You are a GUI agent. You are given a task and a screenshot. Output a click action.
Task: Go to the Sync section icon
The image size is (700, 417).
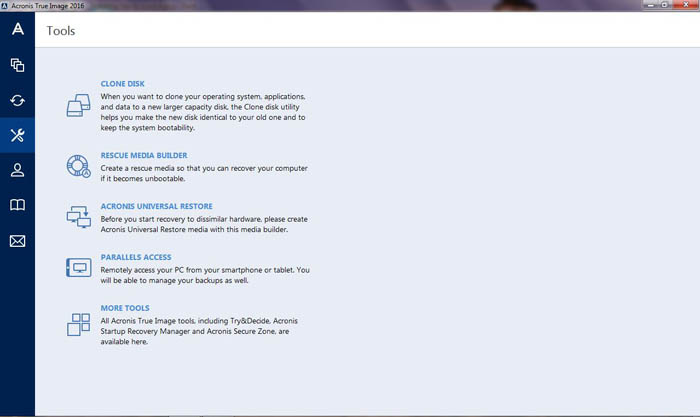click(17, 100)
